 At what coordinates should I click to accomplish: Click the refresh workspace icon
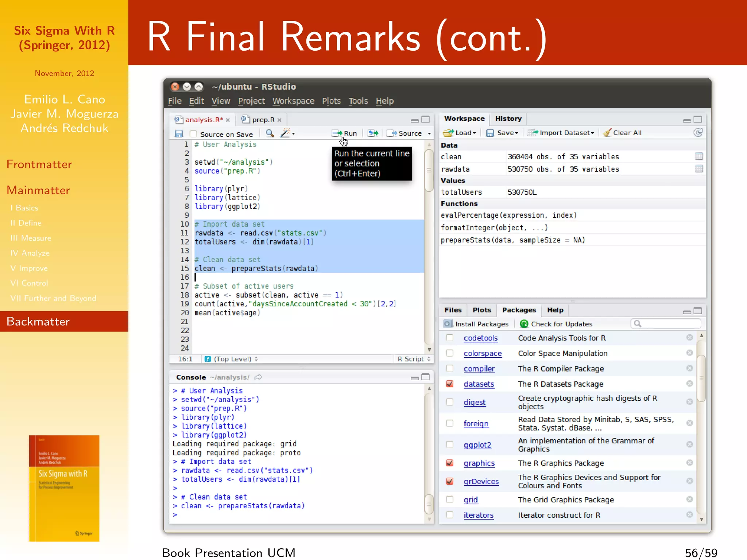698,133
